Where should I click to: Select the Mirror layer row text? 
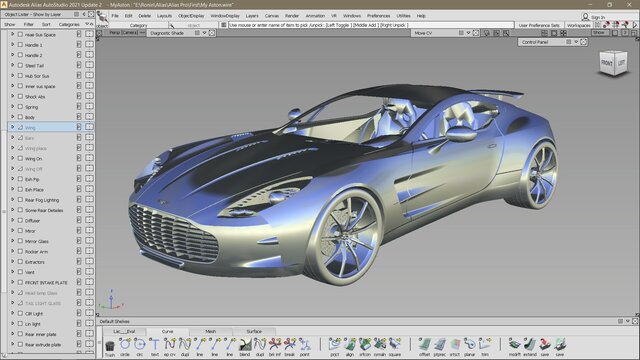30,231
